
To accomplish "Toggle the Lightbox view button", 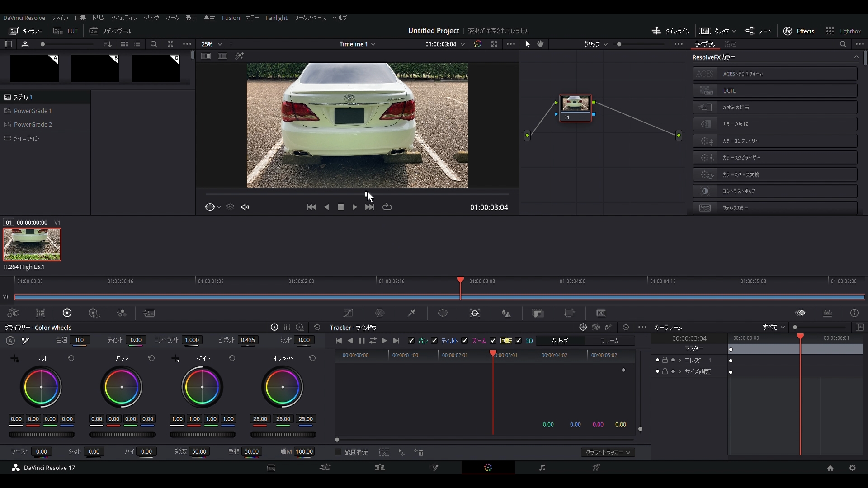I will coord(843,31).
